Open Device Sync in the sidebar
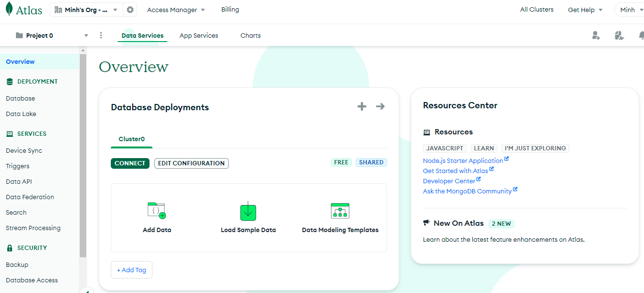644x293 pixels. tap(24, 150)
